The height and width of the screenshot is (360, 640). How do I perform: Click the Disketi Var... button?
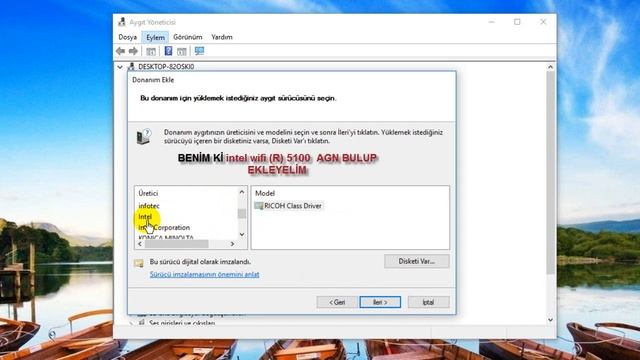tap(417, 261)
